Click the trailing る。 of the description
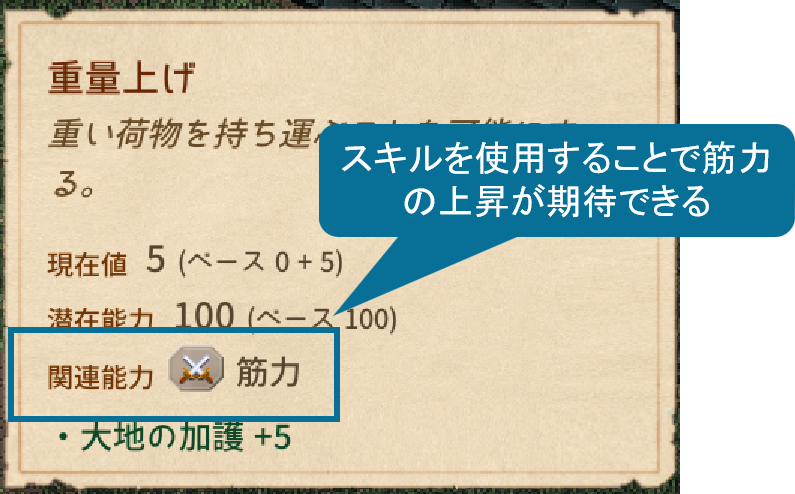The width and height of the screenshot is (795, 494). coord(74,185)
